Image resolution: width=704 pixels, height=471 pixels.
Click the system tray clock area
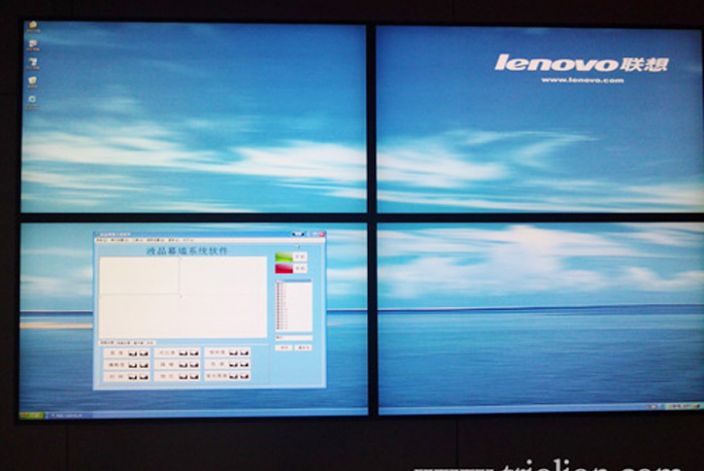[x=686, y=406]
